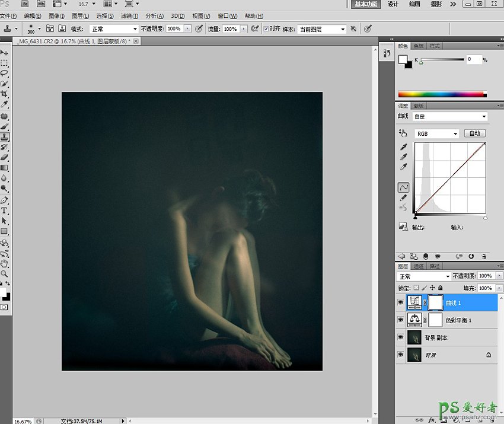
Task: Choose the Hand tool
Action: tap(4, 263)
